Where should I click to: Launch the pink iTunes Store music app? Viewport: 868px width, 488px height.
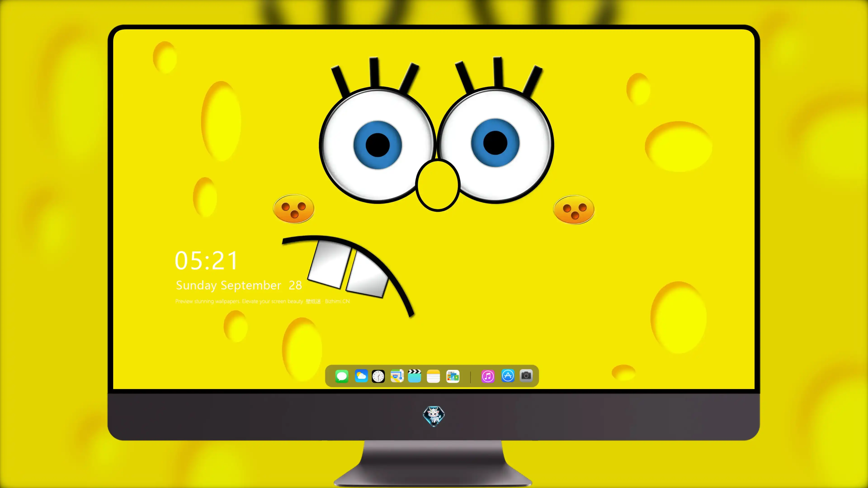tap(488, 376)
